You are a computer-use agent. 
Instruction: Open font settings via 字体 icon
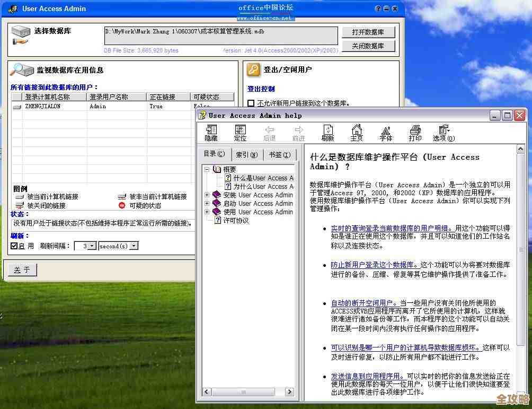point(386,132)
